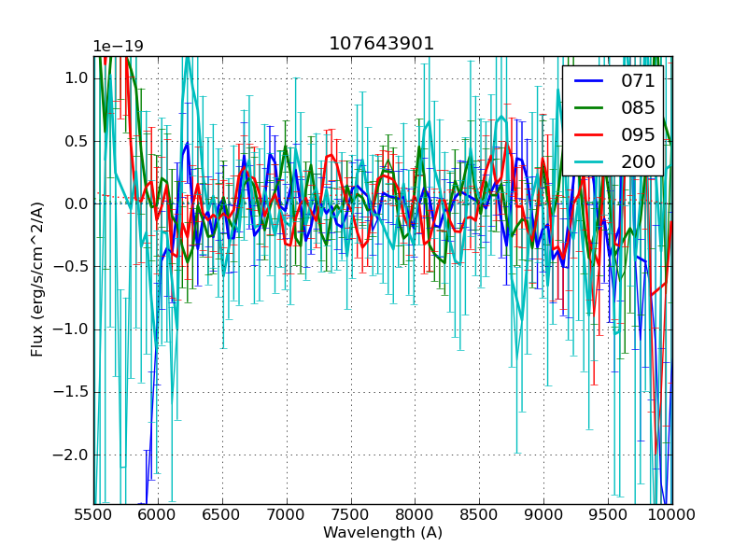747x560 pixels.
Task: Click the red line swatch in legend
Action: (590, 134)
